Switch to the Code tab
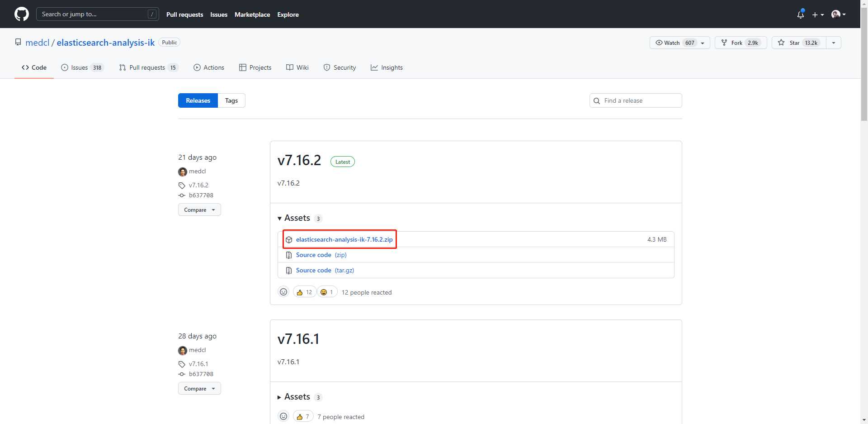The image size is (868, 424). 34,67
